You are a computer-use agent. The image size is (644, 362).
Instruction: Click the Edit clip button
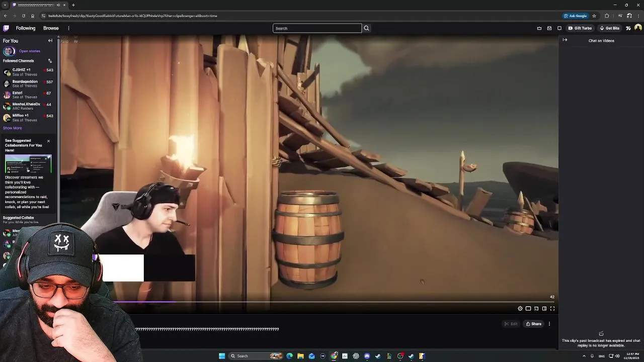coord(511,324)
